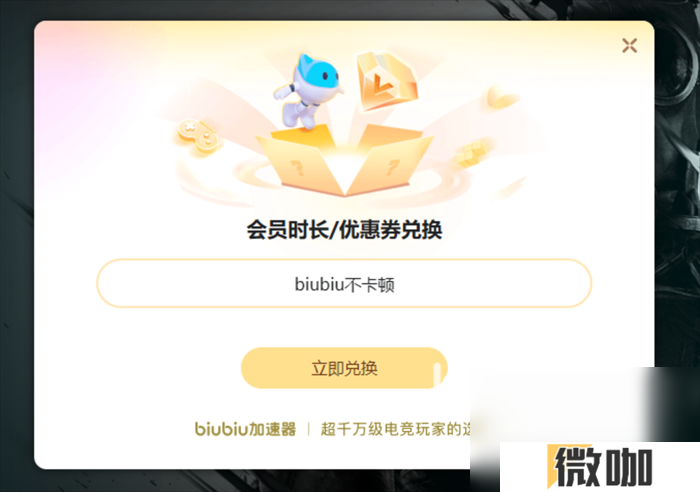The width and height of the screenshot is (700, 492).
Task: Click the open golden gift box
Action: tap(344, 161)
